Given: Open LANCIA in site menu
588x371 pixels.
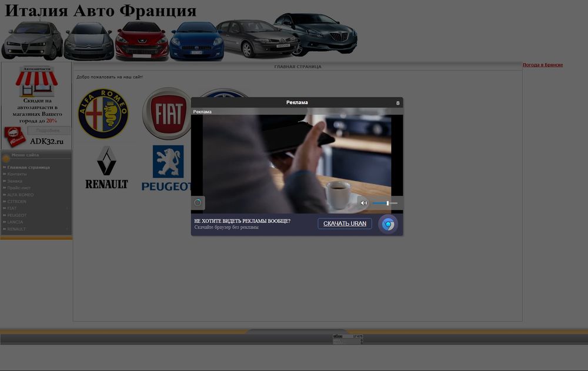Looking at the screenshot, I should [15, 222].
